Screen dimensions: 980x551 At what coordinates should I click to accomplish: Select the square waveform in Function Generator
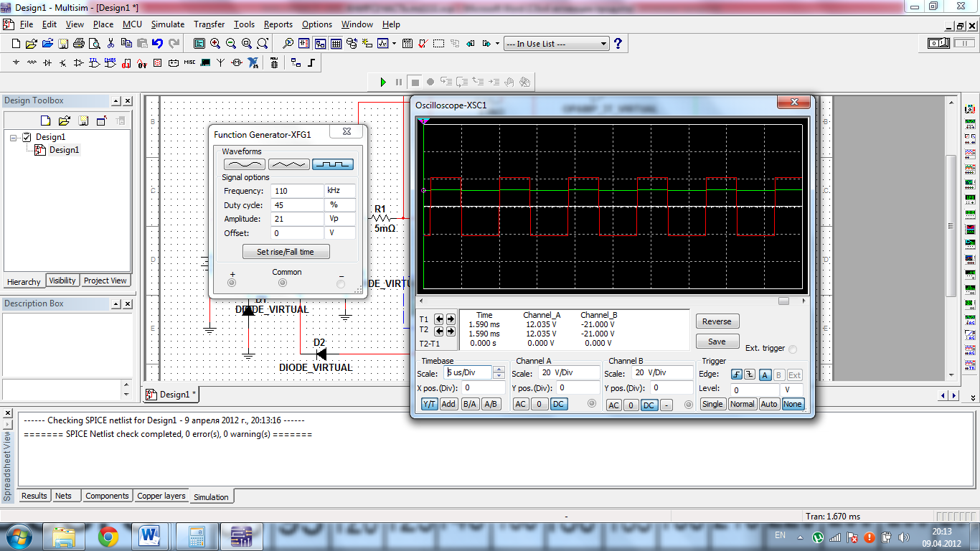pyautogui.click(x=333, y=164)
